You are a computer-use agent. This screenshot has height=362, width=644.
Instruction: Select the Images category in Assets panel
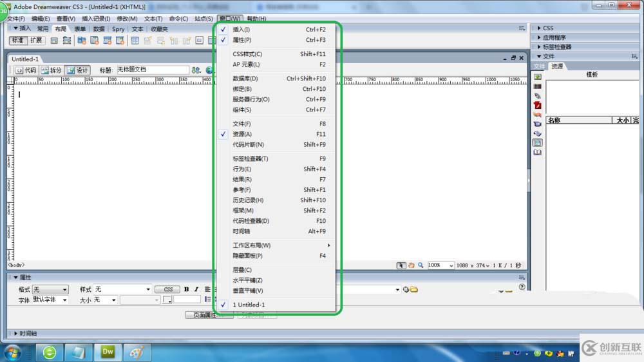coord(537,77)
